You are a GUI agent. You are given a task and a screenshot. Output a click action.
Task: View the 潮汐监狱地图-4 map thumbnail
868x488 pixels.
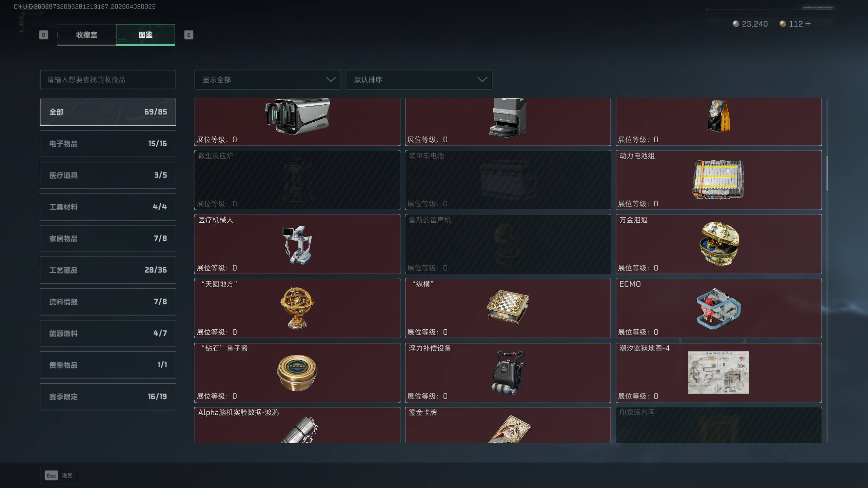tap(718, 372)
